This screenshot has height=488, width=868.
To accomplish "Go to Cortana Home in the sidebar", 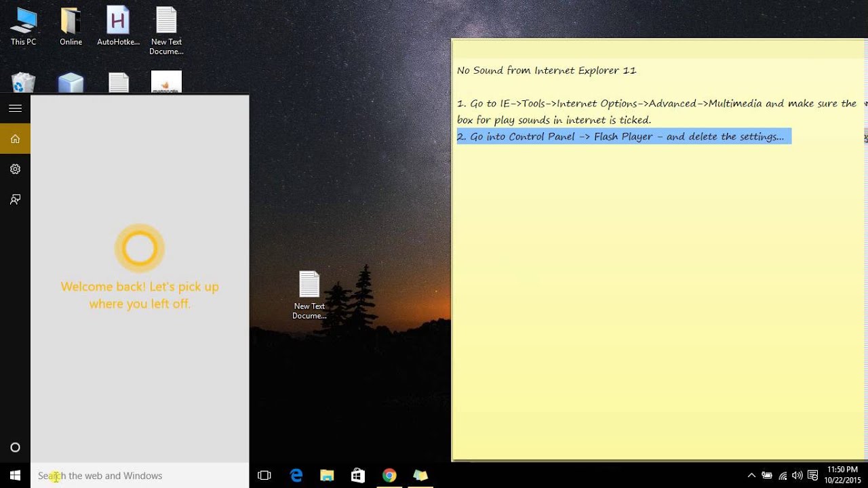I will pyautogui.click(x=15, y=139).
